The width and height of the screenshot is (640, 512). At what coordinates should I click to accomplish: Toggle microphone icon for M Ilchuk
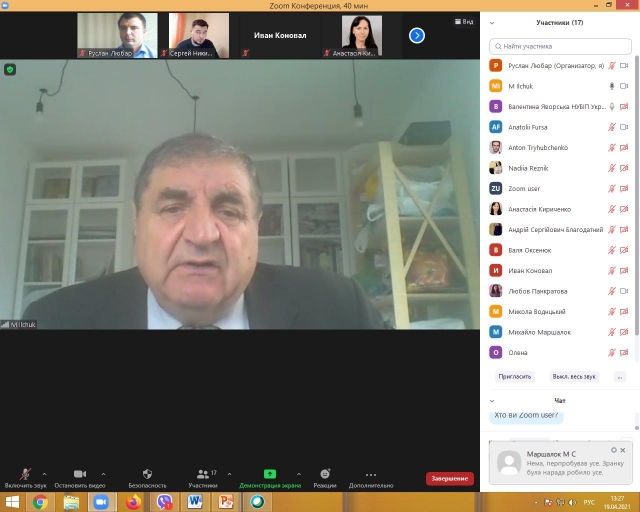(x=611, y=86)
